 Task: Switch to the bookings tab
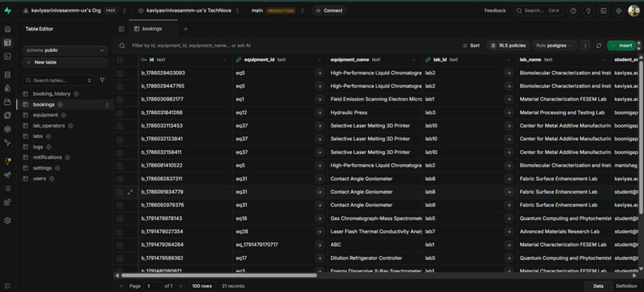[x=153, y=29]
